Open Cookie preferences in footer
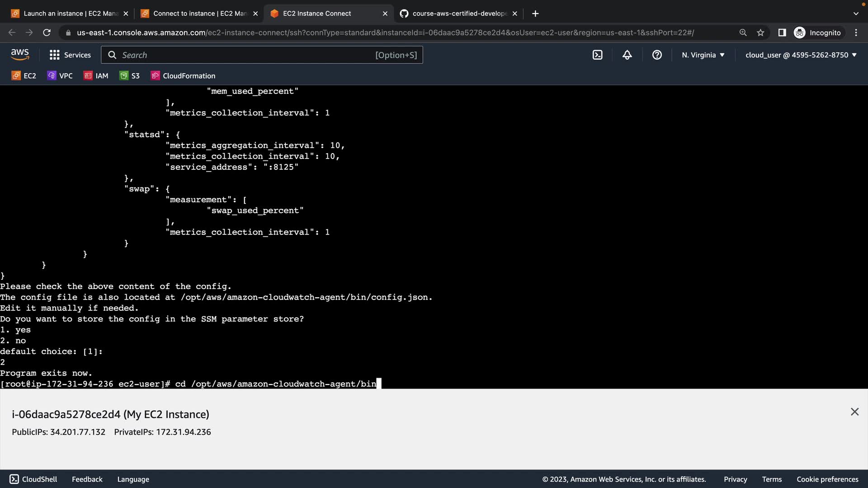This screenshot has height=488, width=868. (x=827, y=479)
